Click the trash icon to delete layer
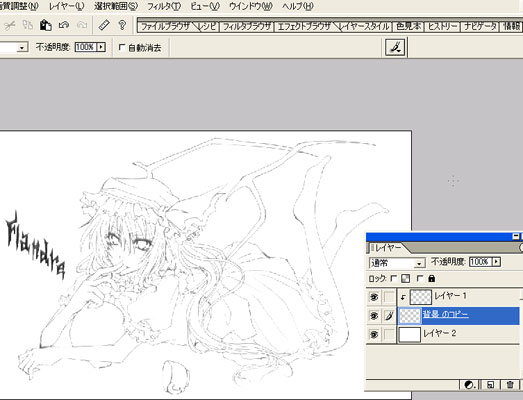 click(510, 385)
